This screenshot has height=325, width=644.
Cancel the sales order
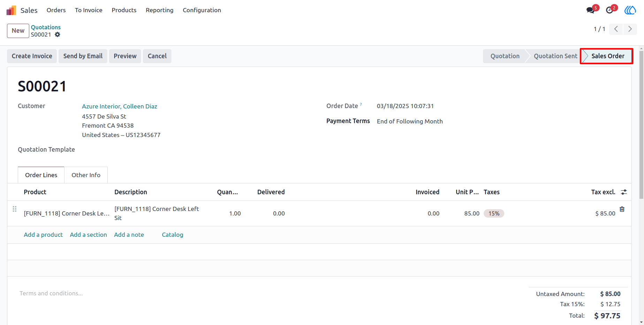(x=157, y=56)
